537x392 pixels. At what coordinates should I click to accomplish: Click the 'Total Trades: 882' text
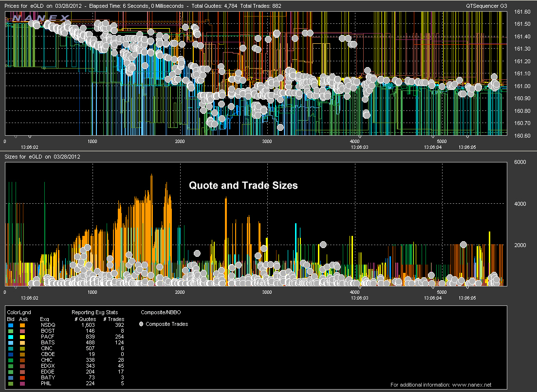tap(260, 6)
